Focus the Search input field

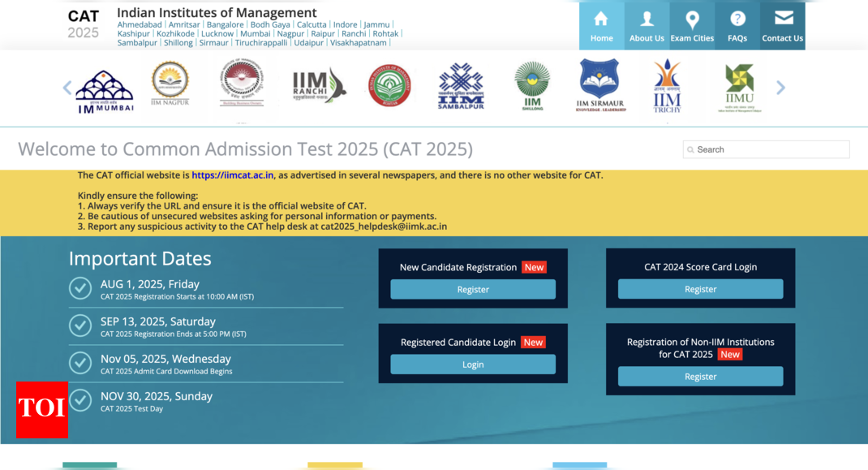click(766, 149)
